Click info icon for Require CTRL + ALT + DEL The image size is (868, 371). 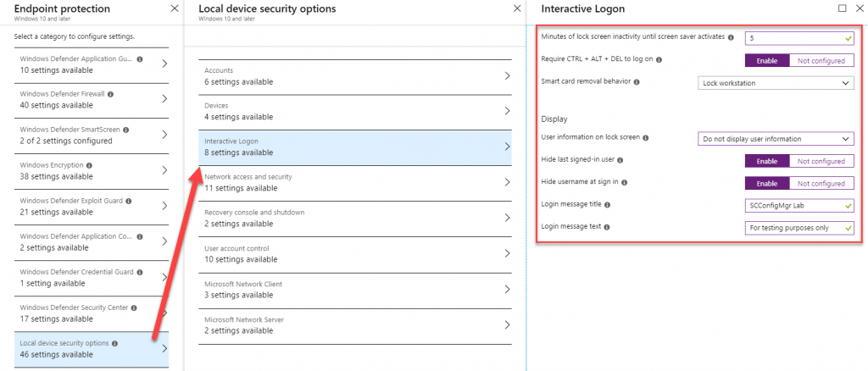tap(659, 59)
